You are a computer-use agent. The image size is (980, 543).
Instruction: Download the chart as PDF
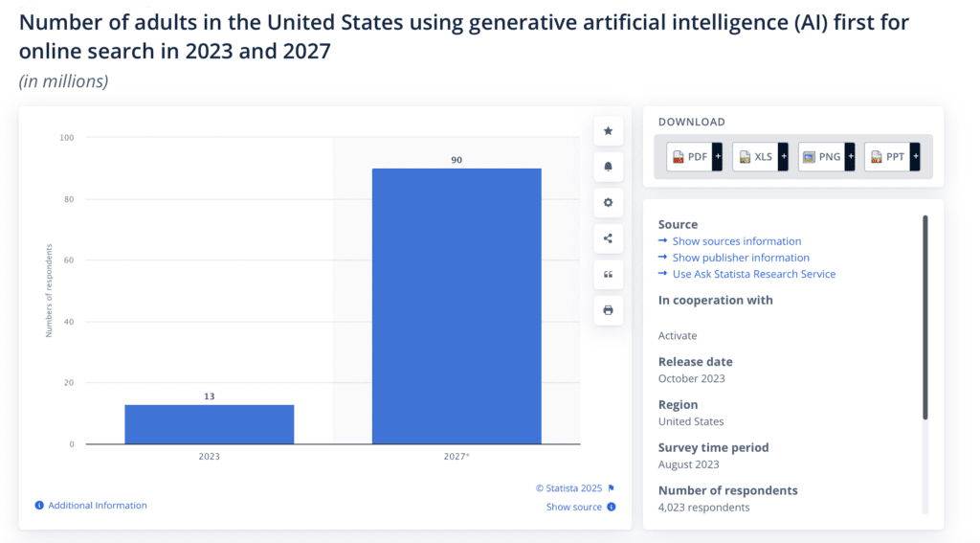point(689,157)
